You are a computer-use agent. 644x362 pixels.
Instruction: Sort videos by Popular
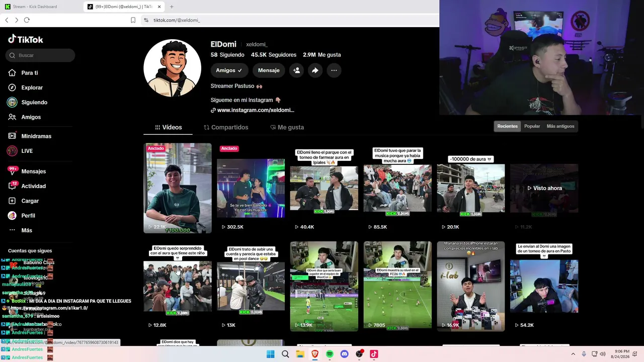(532, 126)
